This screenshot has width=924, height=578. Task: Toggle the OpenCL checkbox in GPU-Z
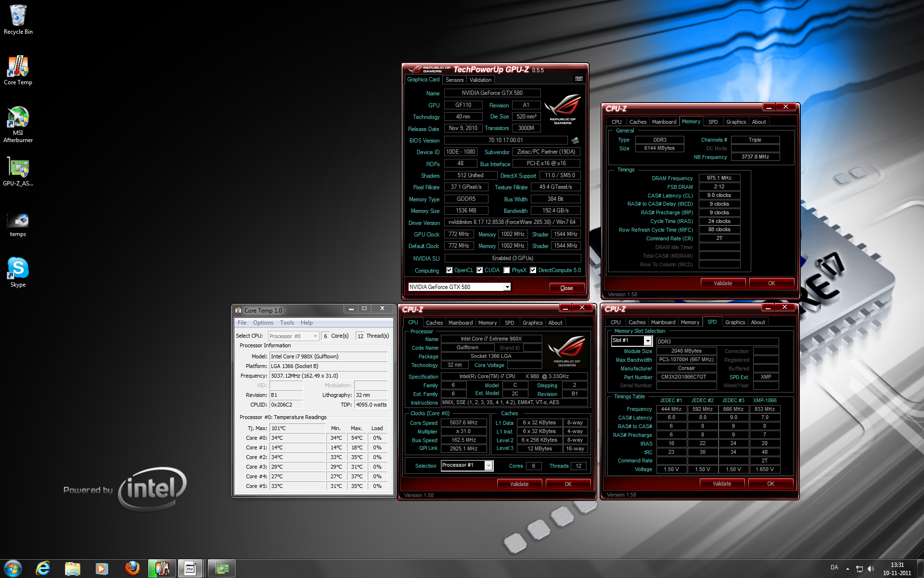[449, 270]
